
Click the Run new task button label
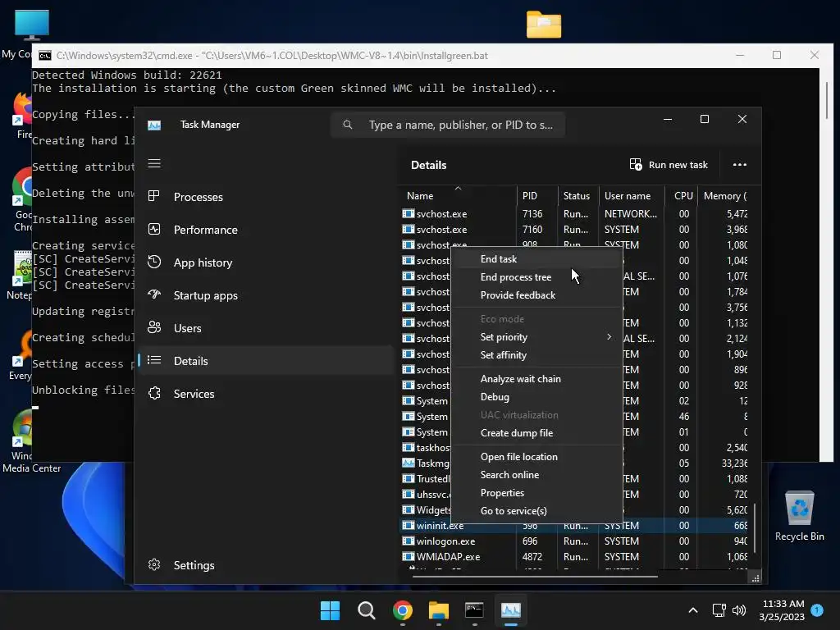coord(678,165)
